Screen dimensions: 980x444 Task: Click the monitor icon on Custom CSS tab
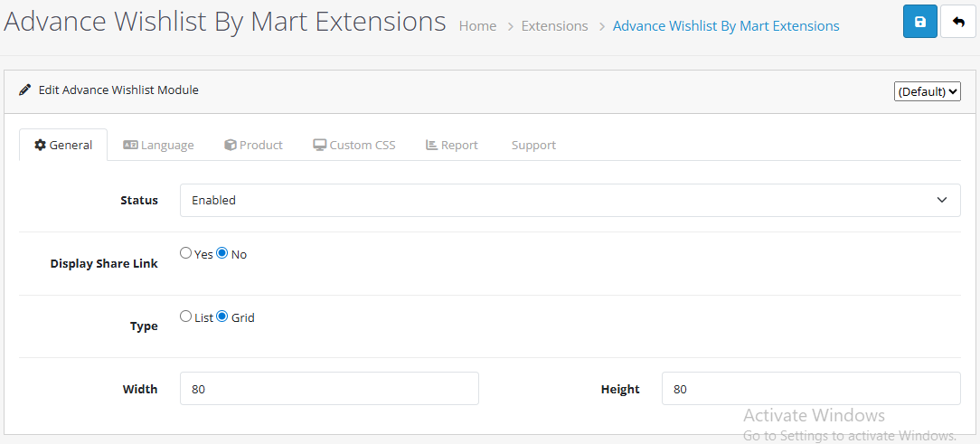pos(319,145)
